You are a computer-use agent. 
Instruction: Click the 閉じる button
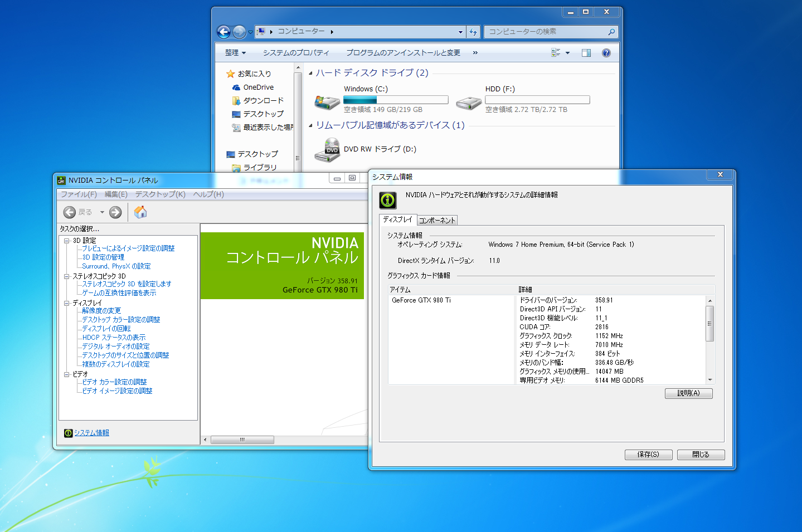point(701,455)
